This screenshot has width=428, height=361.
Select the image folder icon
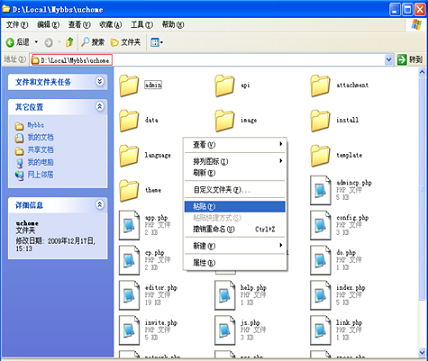click(225, 121)
